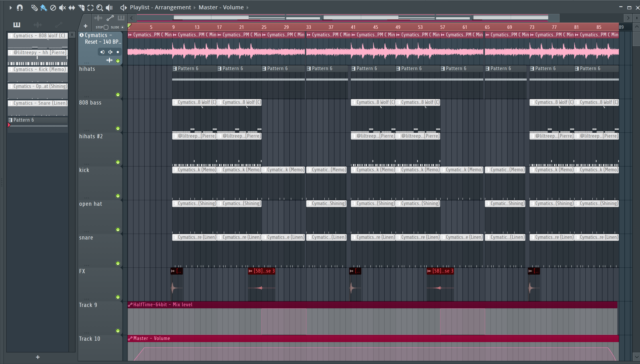640x364 pixels.
Task: Select the Delete tool
Action: 53,8
